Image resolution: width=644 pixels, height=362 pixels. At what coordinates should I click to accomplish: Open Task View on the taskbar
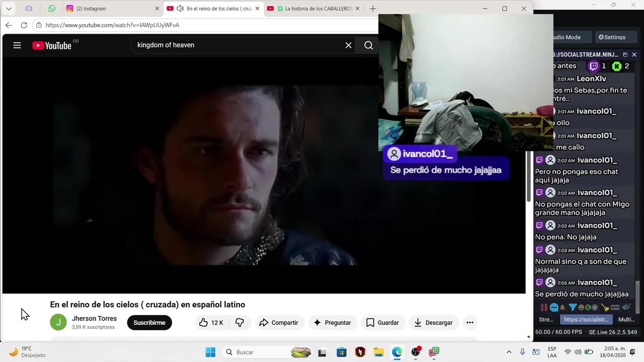click(x=322, y=352)
